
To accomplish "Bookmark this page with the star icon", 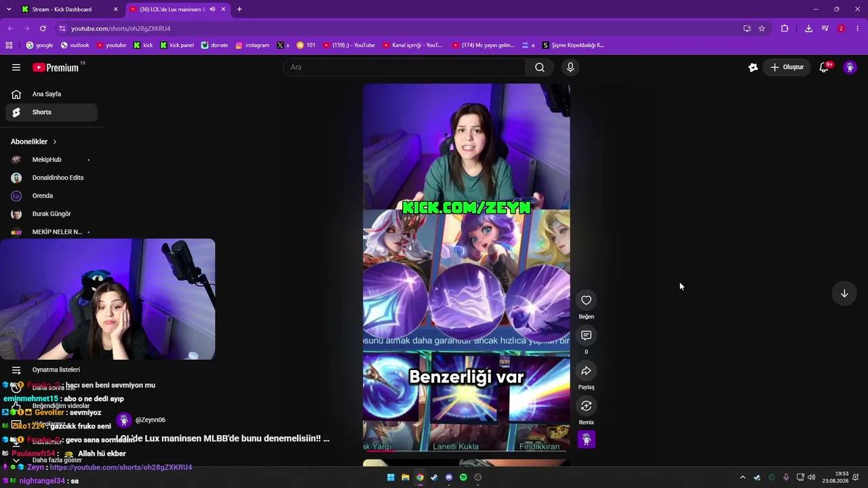I will click(762, 28).
